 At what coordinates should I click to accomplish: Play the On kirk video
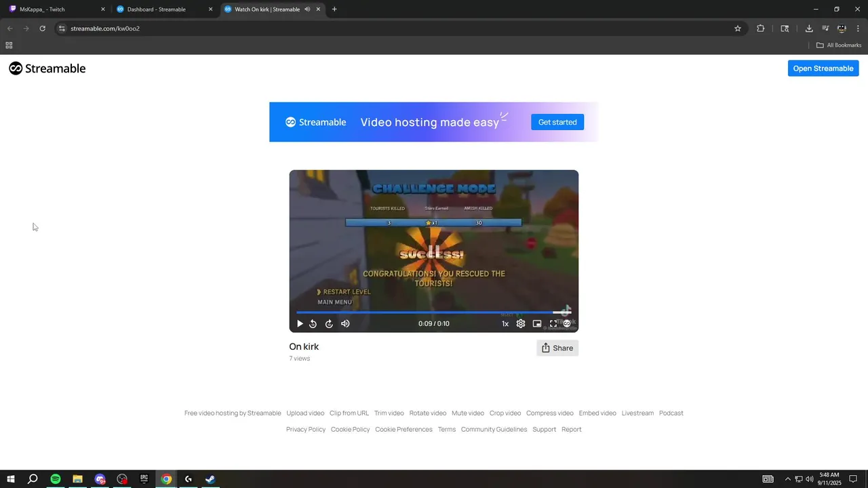[x=300, y=324]
